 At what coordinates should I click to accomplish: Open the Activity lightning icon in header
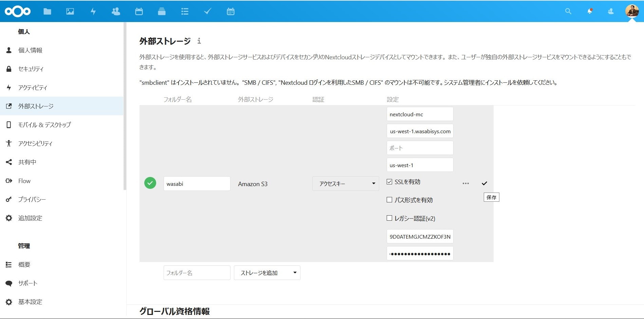coord(93,12)
